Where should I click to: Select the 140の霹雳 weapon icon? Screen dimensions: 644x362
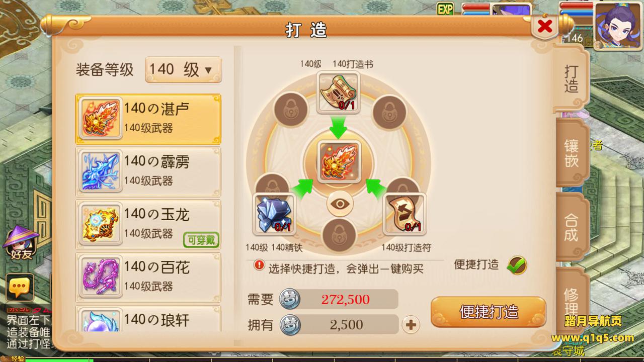101,172
